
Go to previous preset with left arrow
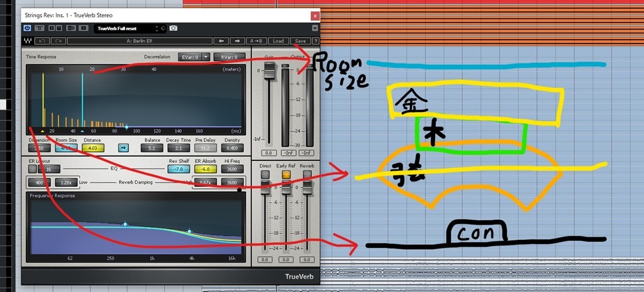coord(221,41)
